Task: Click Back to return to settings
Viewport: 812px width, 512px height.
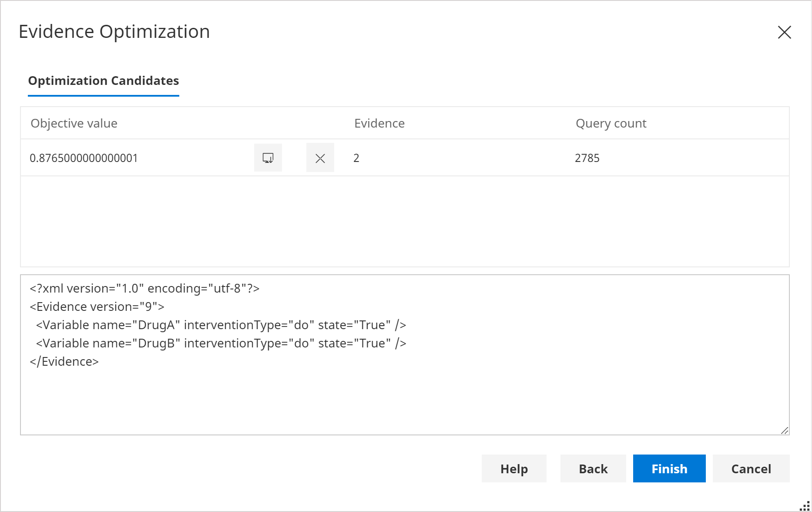Action: click(x=593, y=468)
